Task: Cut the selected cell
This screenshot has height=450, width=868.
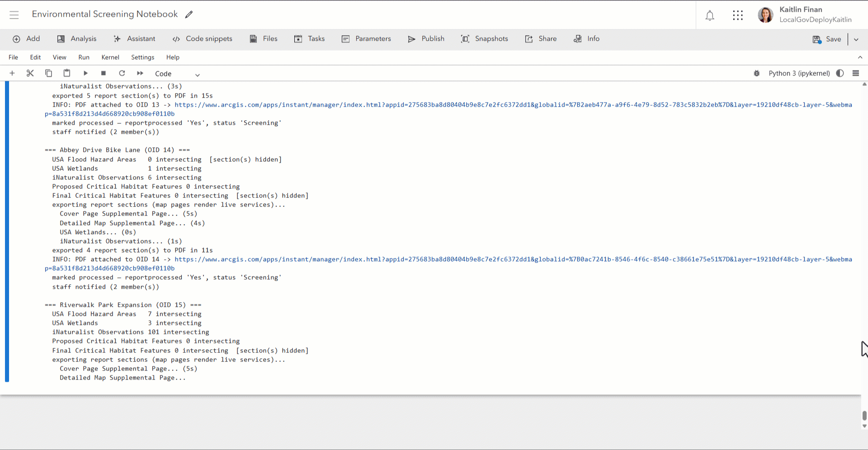Action: click(30, 73)
